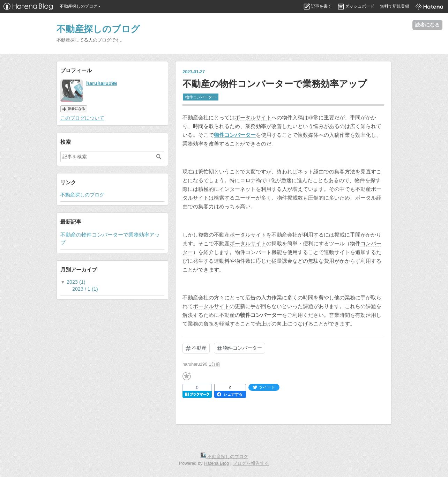The width and height of the screenshot is (448, 477).
Task: Click gray 読者になる button at top right
Action: point(427,25)
